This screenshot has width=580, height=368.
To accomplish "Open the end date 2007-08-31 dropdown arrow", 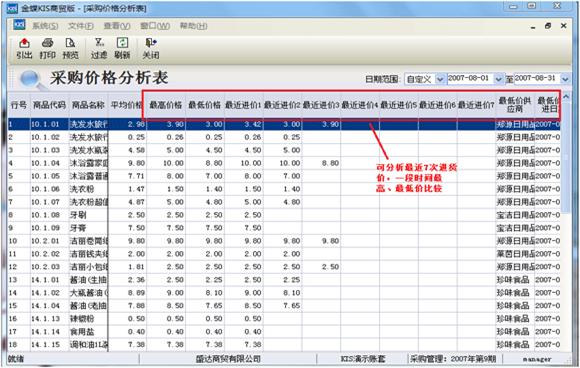I will pos(565,79).
